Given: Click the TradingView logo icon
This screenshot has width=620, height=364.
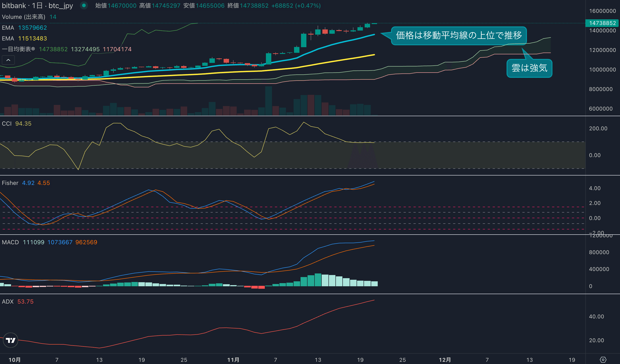Looking at the screenshot, I should pyautogui.click(x=11, y=340).
